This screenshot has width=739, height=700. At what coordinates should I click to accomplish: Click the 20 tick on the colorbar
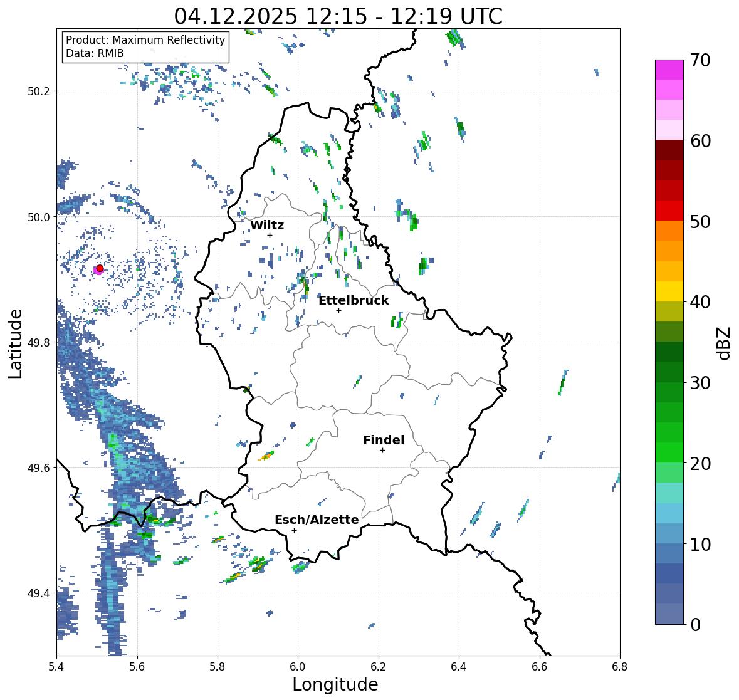click(x=700, y=464)
